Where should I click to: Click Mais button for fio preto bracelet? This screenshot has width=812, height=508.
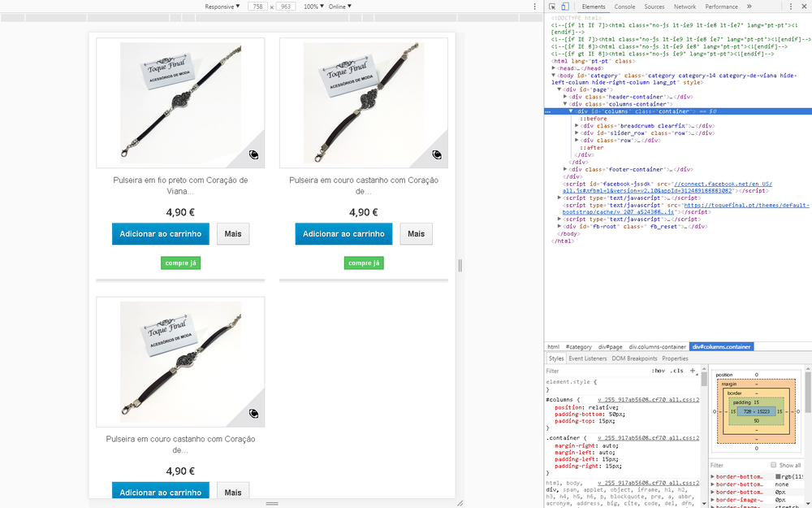[233, 234]
